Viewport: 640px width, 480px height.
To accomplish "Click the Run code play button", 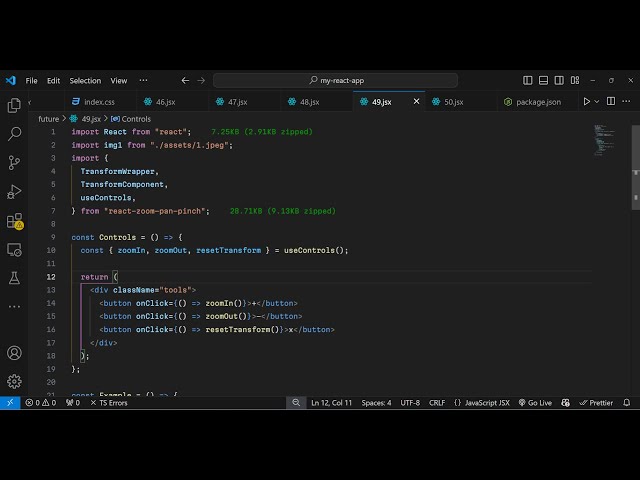I will [586, 102].
